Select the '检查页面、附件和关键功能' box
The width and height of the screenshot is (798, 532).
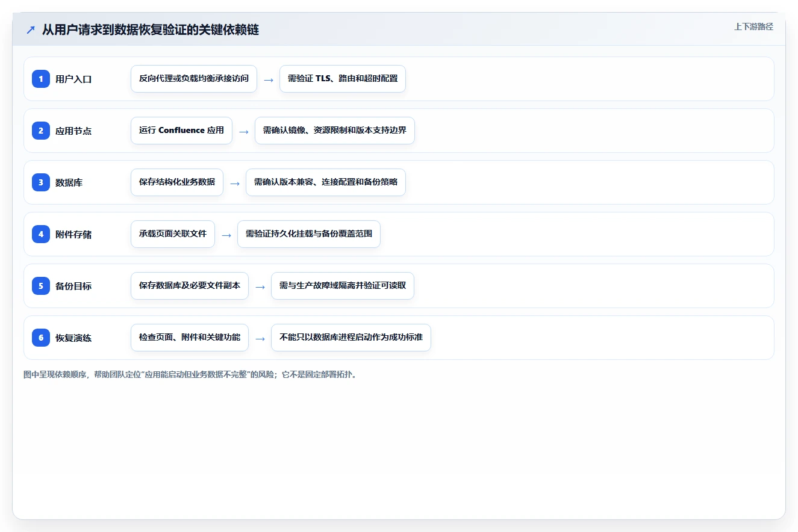[x=190, y=338]
